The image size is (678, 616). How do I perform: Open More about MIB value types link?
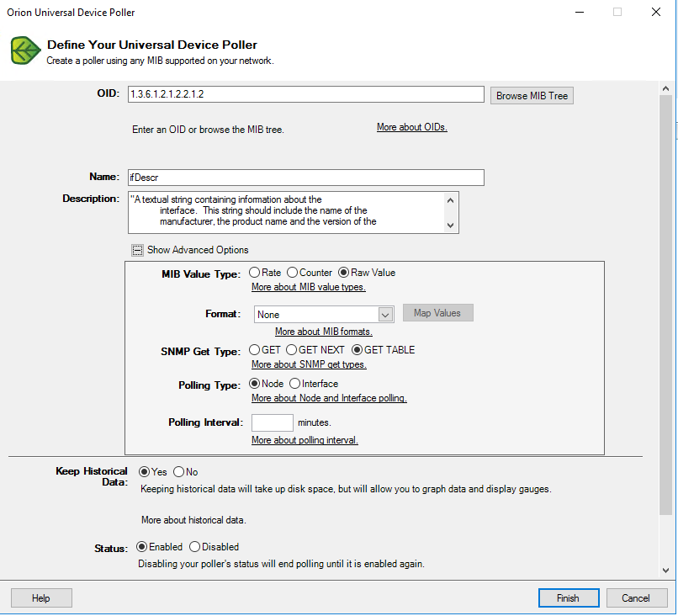tap(309, 287)
